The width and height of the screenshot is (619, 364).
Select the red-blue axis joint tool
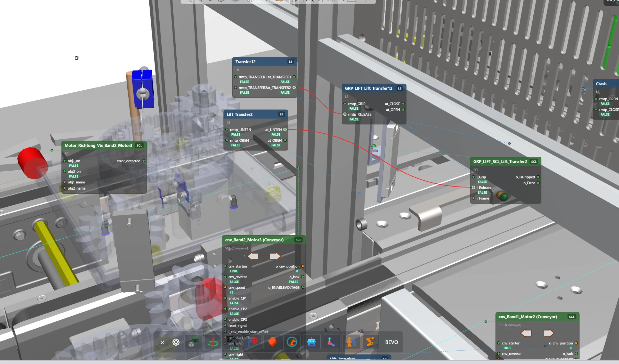point(331,342)
